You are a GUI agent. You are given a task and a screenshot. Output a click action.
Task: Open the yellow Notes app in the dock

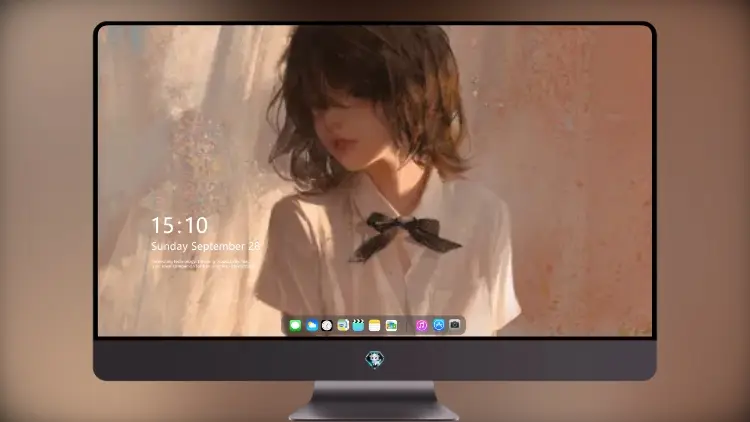point(375,325)
